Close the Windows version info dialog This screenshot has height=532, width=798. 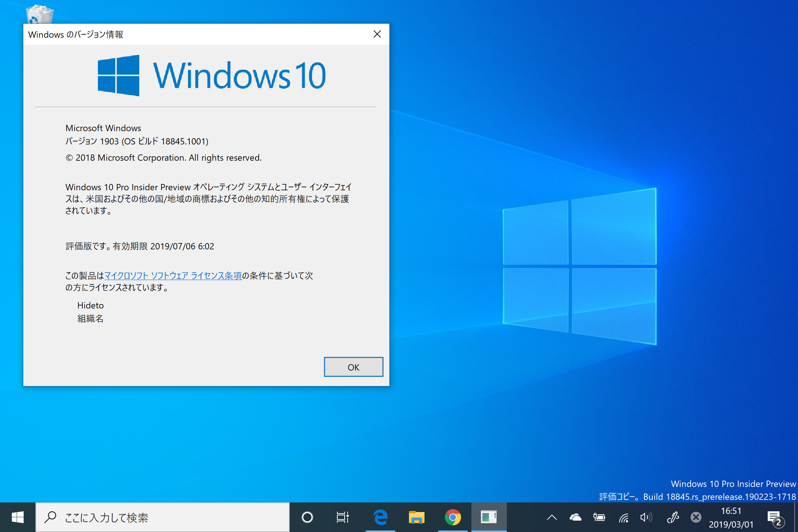click(x=377, y=34)
